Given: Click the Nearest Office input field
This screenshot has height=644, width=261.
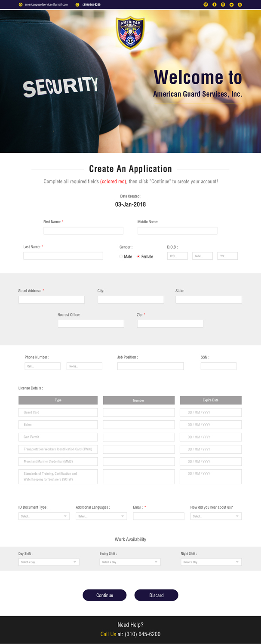Looking at the screenshot, I should coord(91,324).
